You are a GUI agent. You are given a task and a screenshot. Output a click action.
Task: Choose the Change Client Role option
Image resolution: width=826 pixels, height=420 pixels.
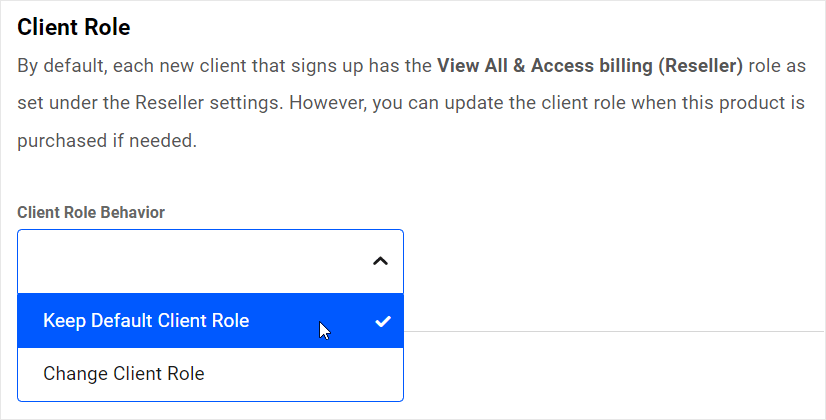[124, 374]
